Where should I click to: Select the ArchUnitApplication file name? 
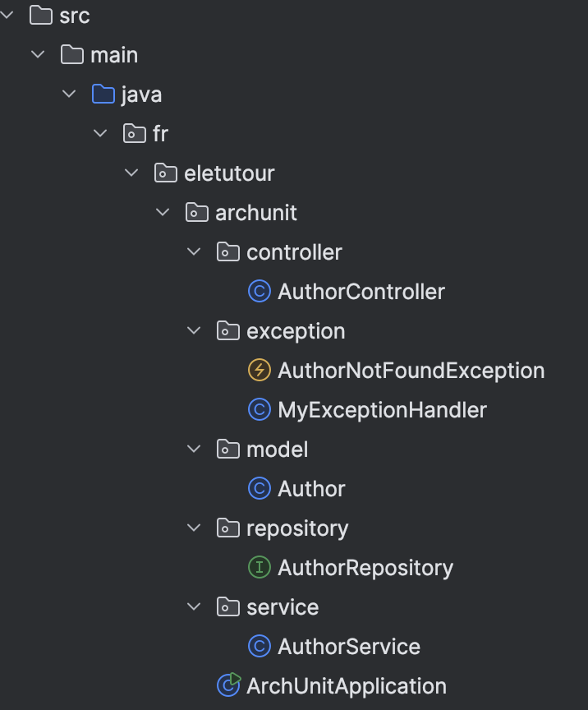point(347,686)
